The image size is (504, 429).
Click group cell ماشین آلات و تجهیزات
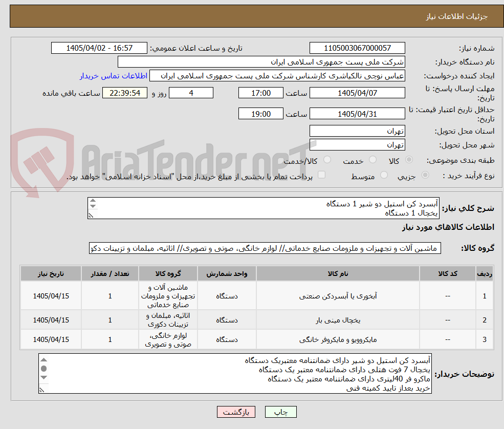[168, 296]
